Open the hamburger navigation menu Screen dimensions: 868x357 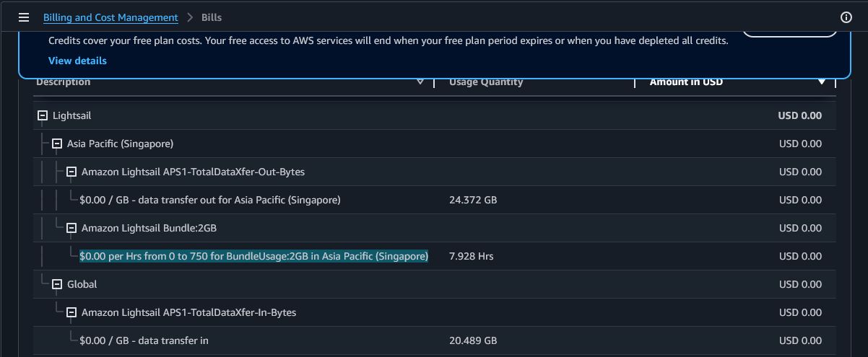point(24,17)
